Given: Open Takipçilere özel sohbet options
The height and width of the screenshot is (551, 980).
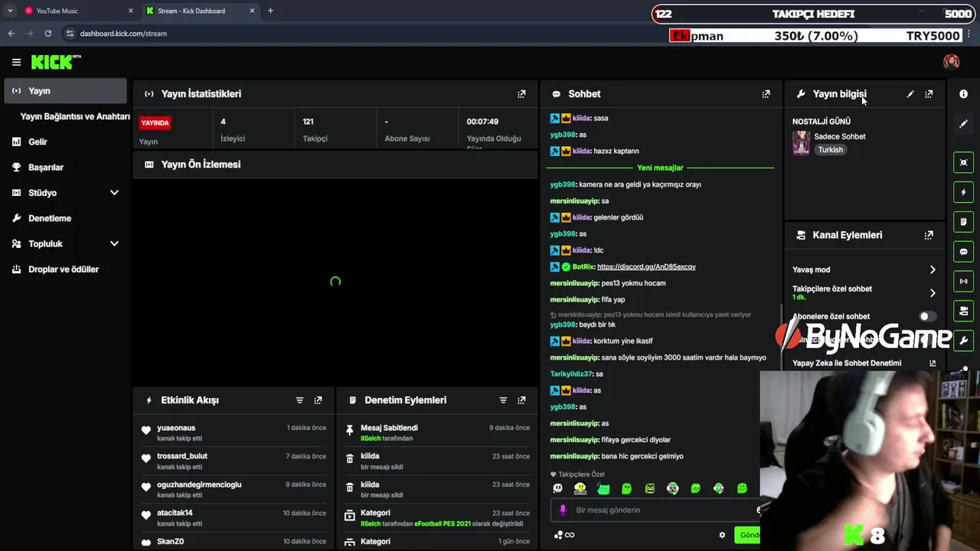Looking at the screenshot, I should pyautogui.click(x=864, y=292).
